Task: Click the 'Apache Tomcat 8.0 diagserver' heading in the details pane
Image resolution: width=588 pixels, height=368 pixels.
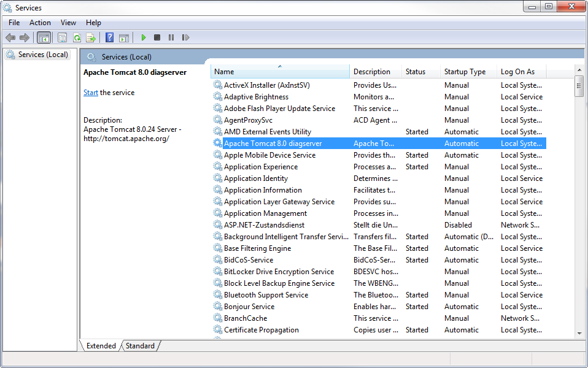Action: click(x=135, y=72)
